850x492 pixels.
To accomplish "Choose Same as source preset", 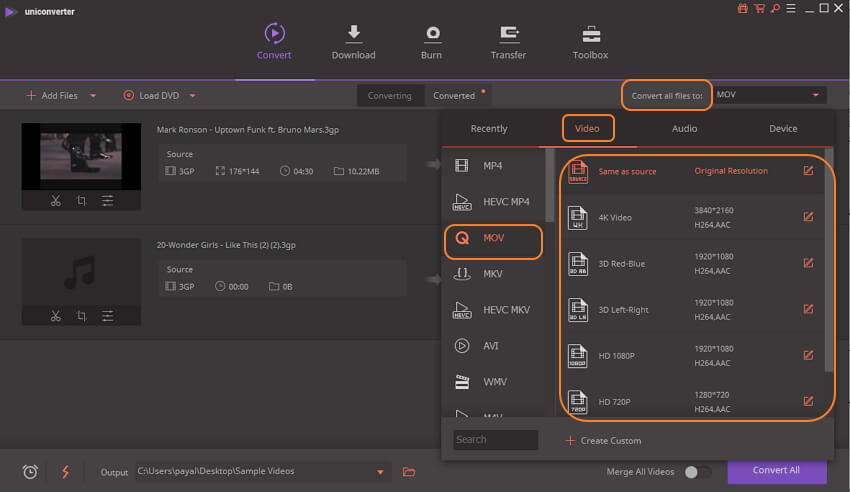I will pyautogui.click(x=691, y=171).
